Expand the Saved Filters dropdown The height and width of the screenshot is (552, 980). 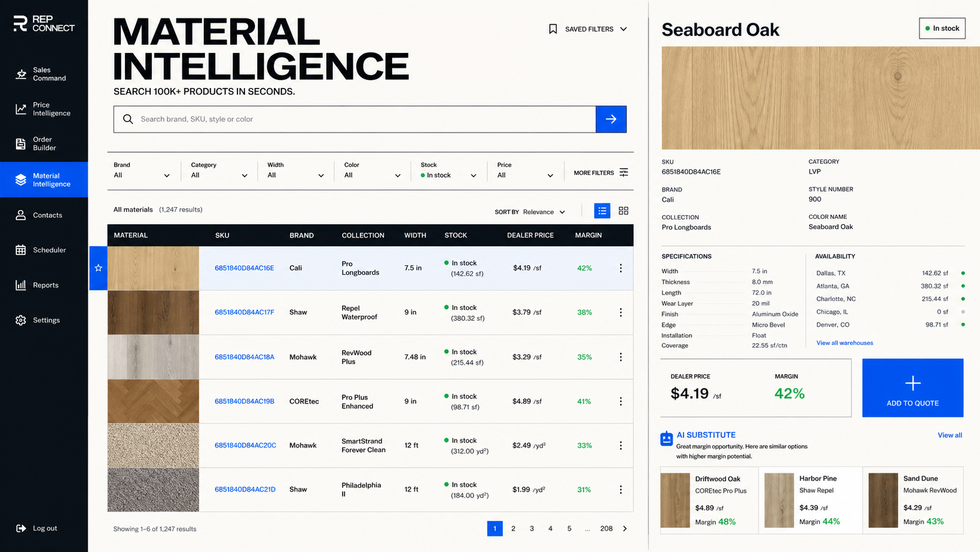(588, 29)
